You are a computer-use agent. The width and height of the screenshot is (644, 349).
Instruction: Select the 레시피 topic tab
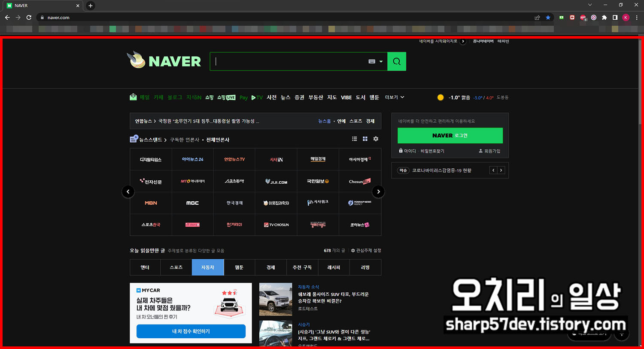(334, 267)
